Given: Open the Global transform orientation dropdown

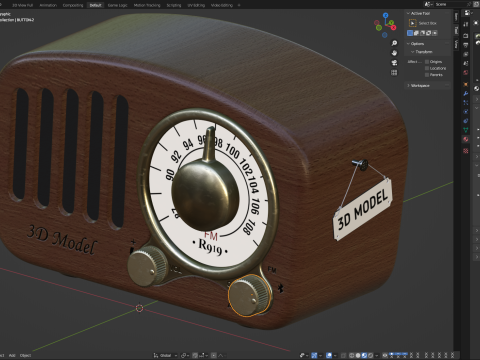Looking at the screenshot, I should (165, 355).
